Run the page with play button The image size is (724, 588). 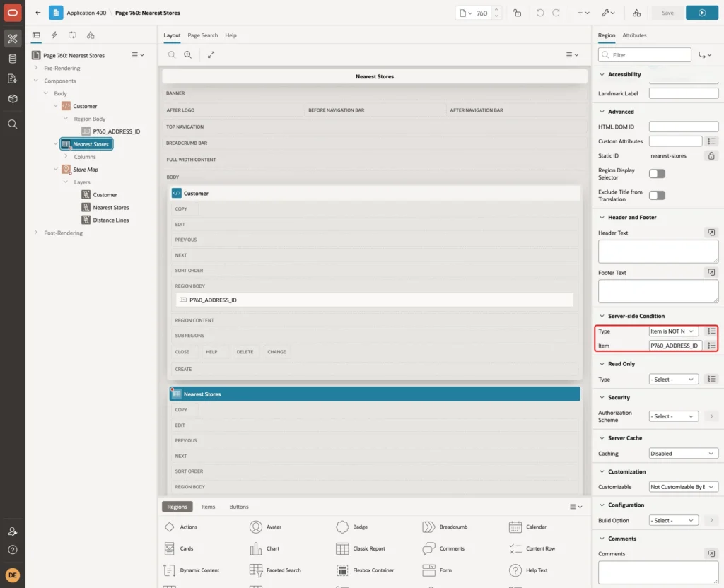coord(702,13)
